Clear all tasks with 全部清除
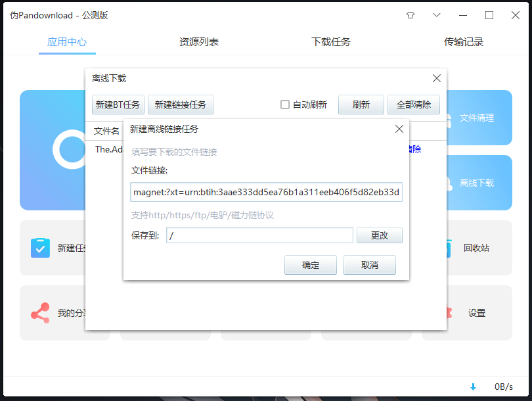Viewport: 532px width, 401px height. pos(414,105)
